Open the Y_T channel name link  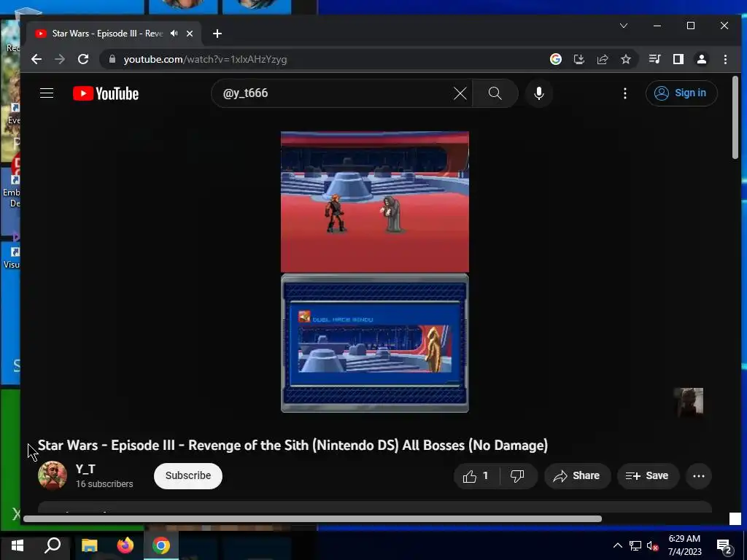click(85, 469)
